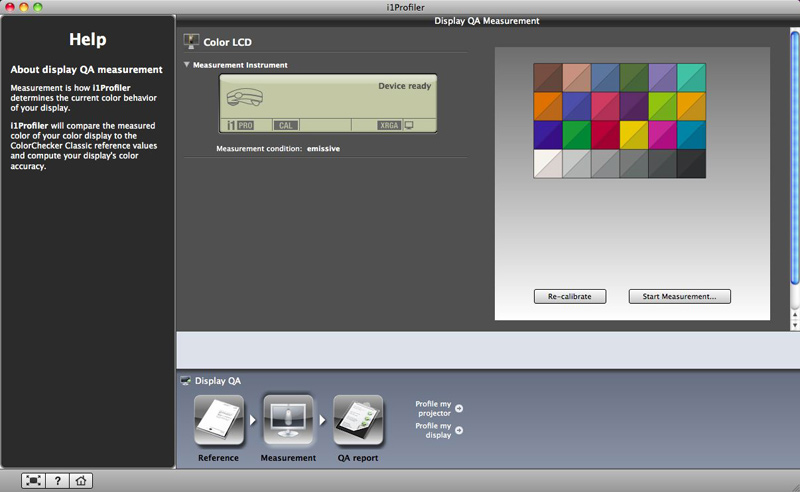Click the Start Measurement... button

680,296
